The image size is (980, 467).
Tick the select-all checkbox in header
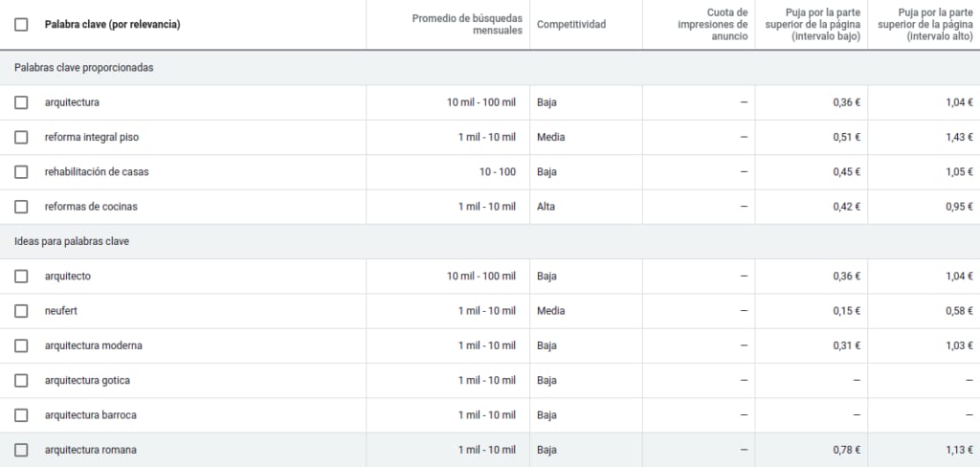[x=21, y=25]
